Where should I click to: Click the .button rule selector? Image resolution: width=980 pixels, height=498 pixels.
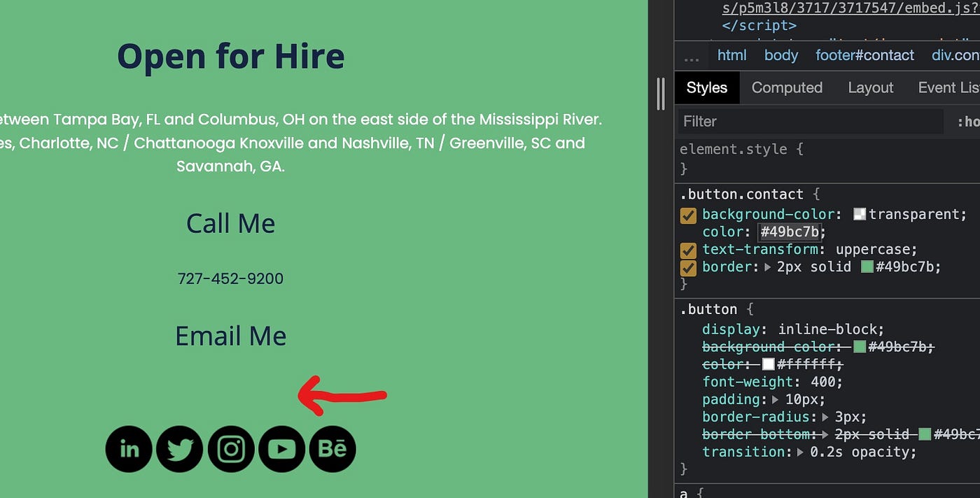[x=708, y=309]
